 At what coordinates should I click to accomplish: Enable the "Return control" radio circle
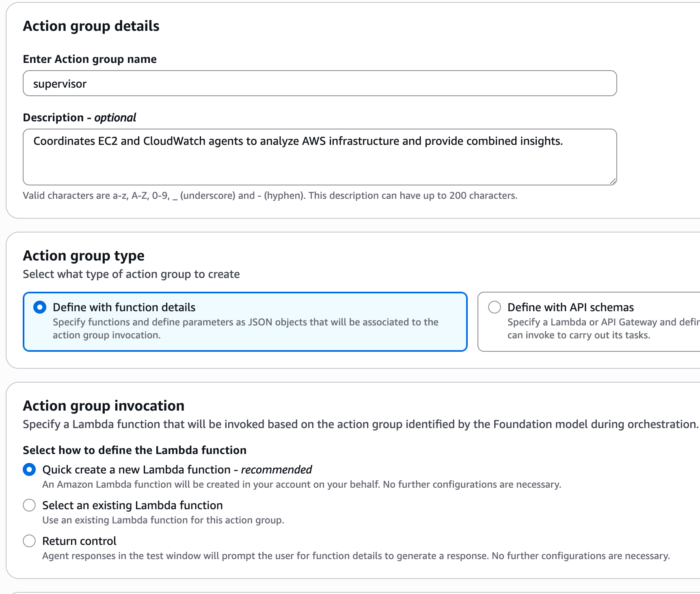(29, 541)
